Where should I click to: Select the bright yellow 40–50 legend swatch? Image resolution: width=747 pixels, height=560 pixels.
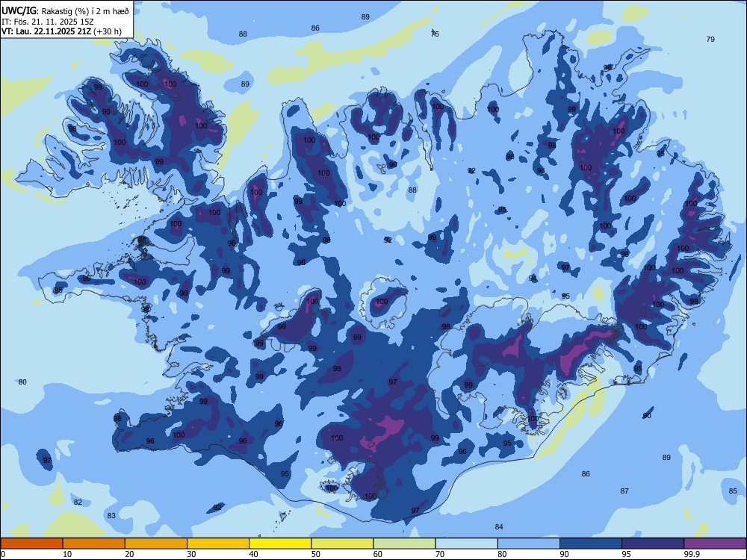pos(280,544)
